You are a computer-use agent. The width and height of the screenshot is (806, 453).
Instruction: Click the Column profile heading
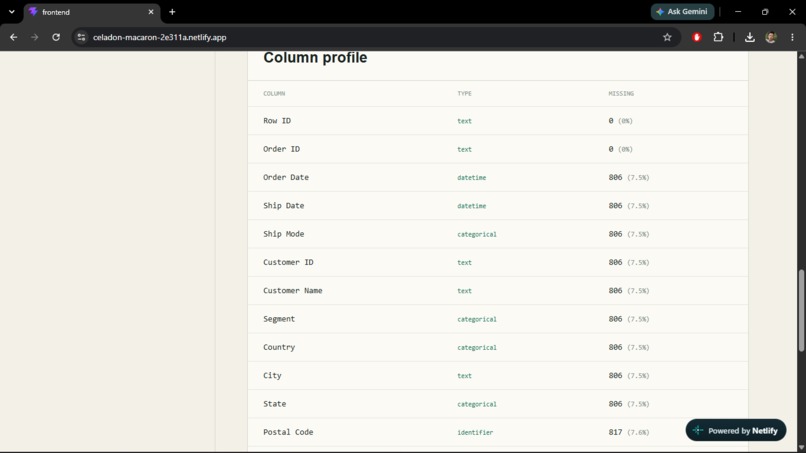point(315,58)
